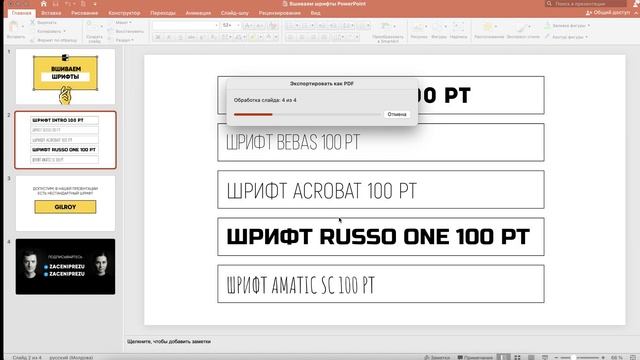640x360 pixels.
Task: Open the Слайд-шоу ribbon tab
Action: 235,13
